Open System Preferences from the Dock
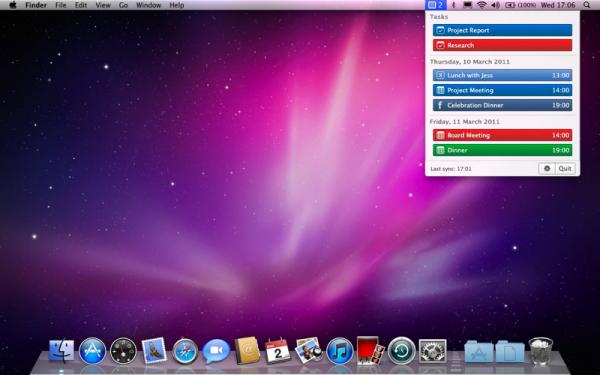The height and width of the screenshot is (375, 600). tap(432, 351)
